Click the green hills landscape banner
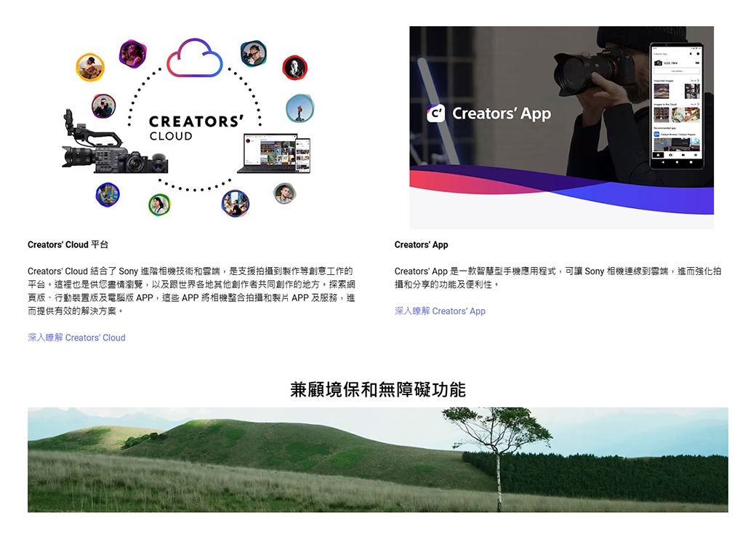The image size is (756, 550). (x=377, y=459)
